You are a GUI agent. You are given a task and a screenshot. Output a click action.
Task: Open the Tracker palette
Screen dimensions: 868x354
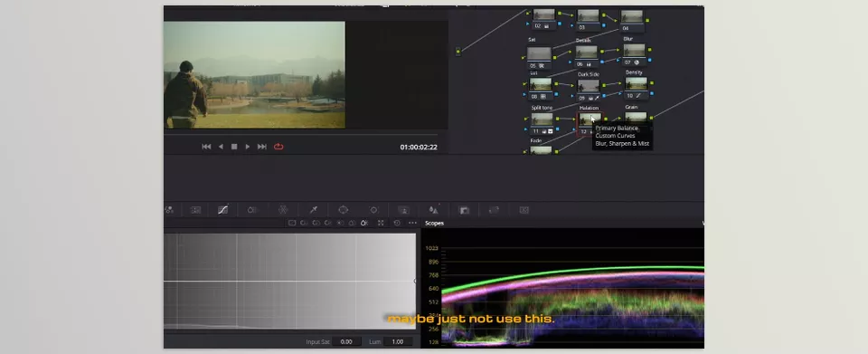tap(373, 210)
